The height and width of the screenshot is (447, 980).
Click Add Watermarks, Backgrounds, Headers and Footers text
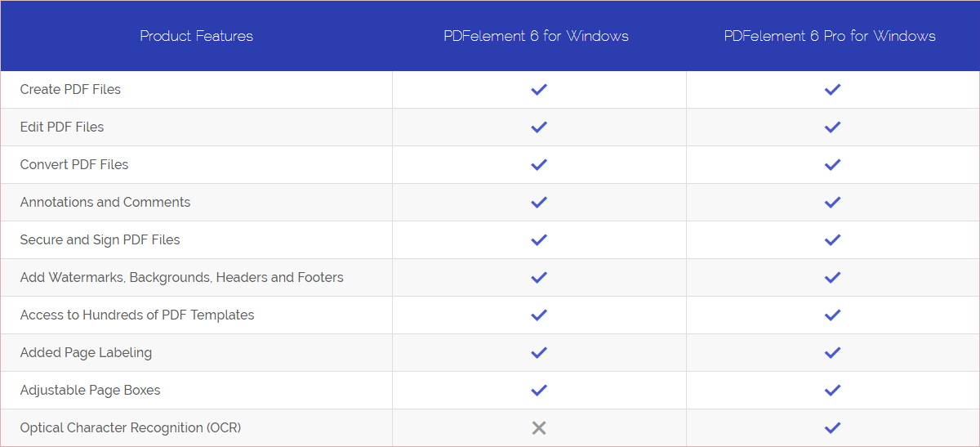pos(182,277)
